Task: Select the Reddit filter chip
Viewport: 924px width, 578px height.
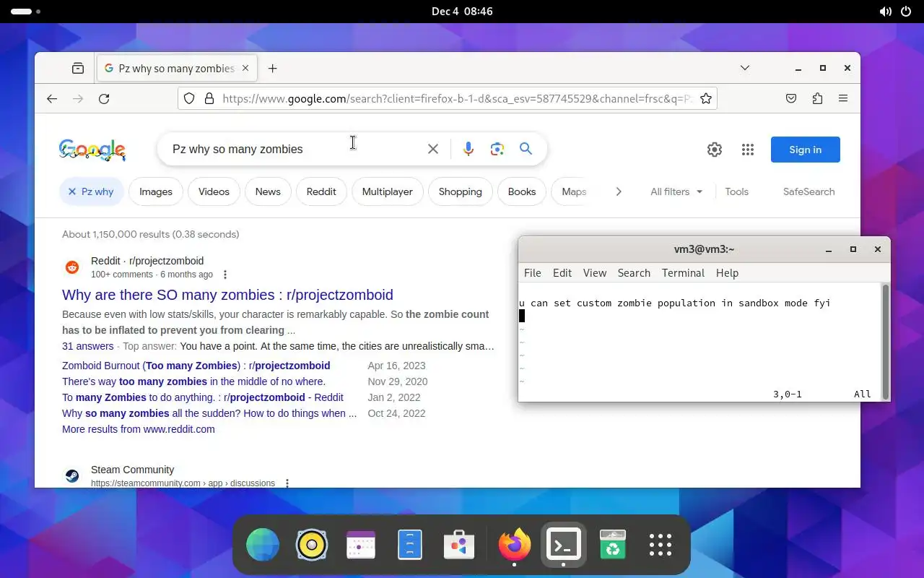Action: (x=321, y=191)
